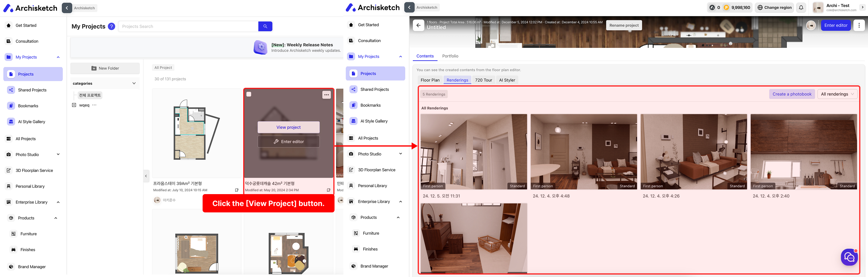Click the notification bell icon

pyautogui.click(x=801, y=7)
